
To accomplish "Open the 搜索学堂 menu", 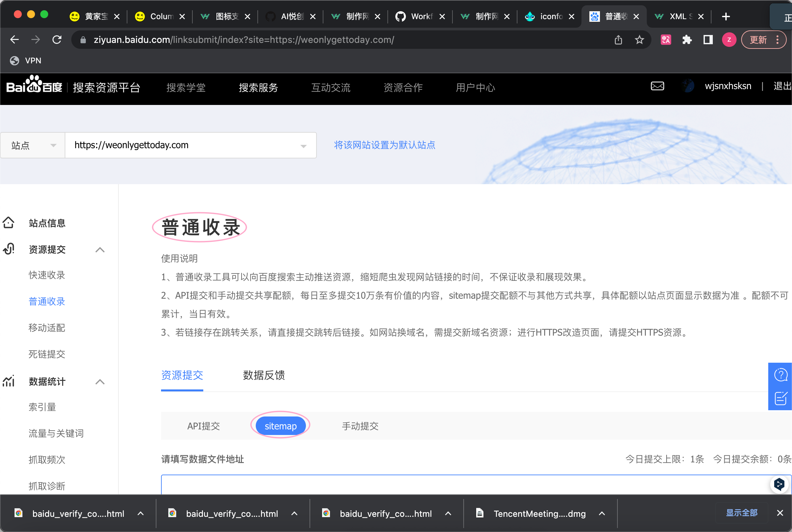I will pyautogui.click(x=186, y=87).
